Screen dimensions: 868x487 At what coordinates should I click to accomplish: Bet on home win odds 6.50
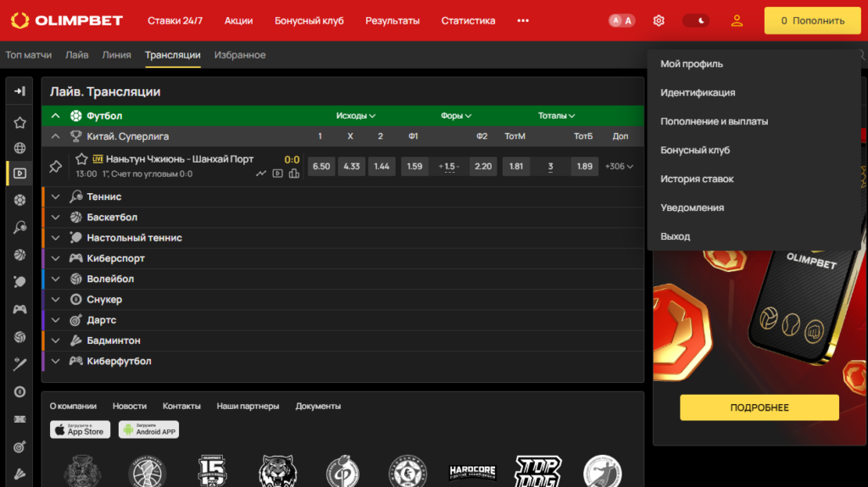click(321, 166)
